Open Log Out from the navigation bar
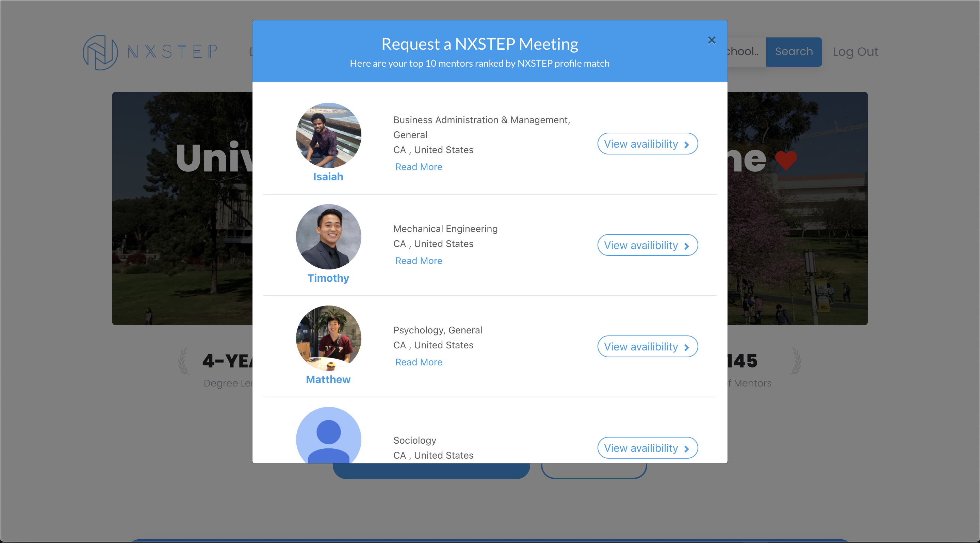980x543 pixels. [x=855, y=52]
